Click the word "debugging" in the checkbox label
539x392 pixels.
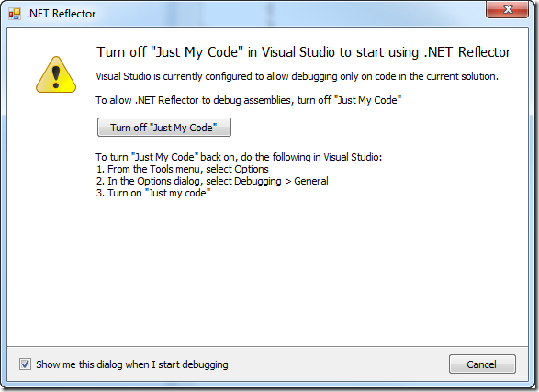click(205, 364)
